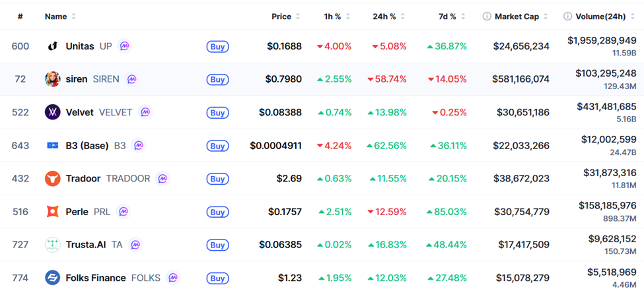Click the Perle coin logo icon
The width and height of the screenshot is (644, 289).
click(53, 212)
